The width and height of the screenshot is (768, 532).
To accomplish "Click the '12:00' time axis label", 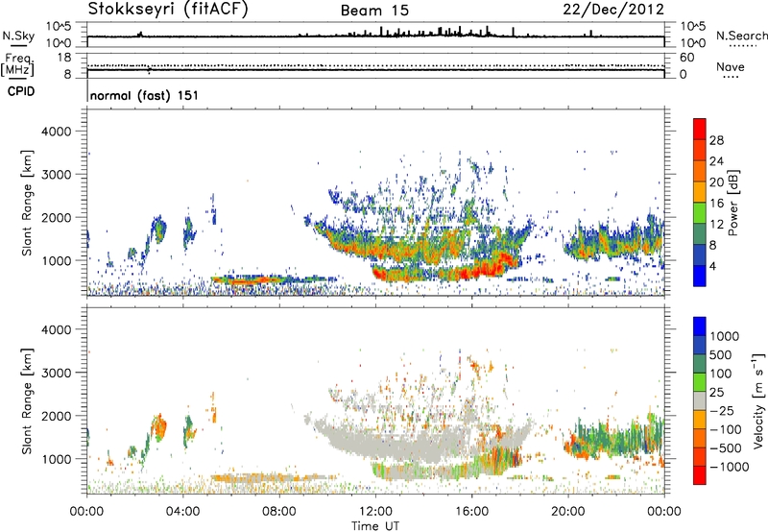I will tap(375, 512).
